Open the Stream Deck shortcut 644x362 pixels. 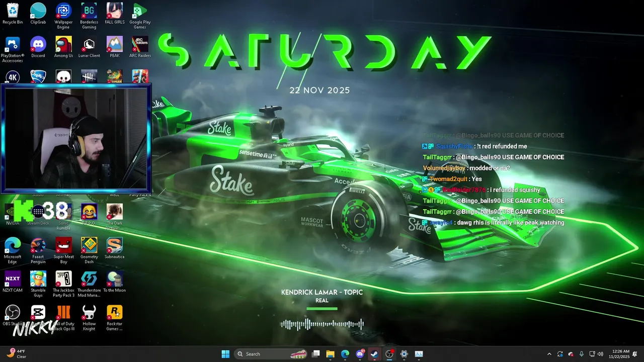tap(38, 214)
